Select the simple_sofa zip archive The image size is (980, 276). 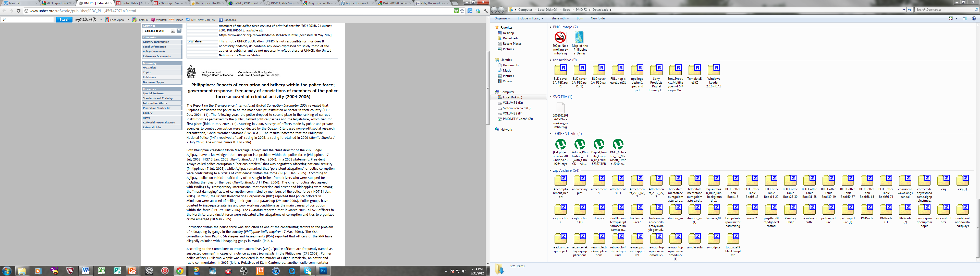(694, 241)
